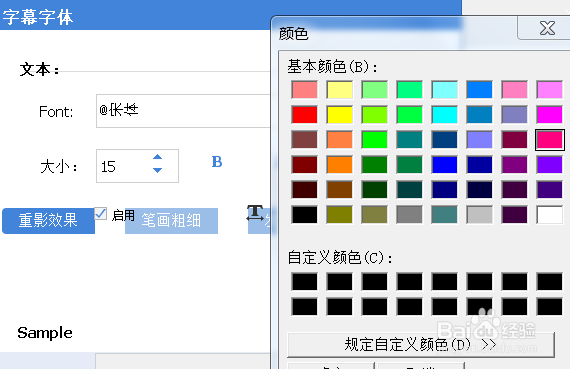This screenshot has width=570, height=369.
Task: Pick the burgundy wine-red swatch
Action: tap(514, 140)
